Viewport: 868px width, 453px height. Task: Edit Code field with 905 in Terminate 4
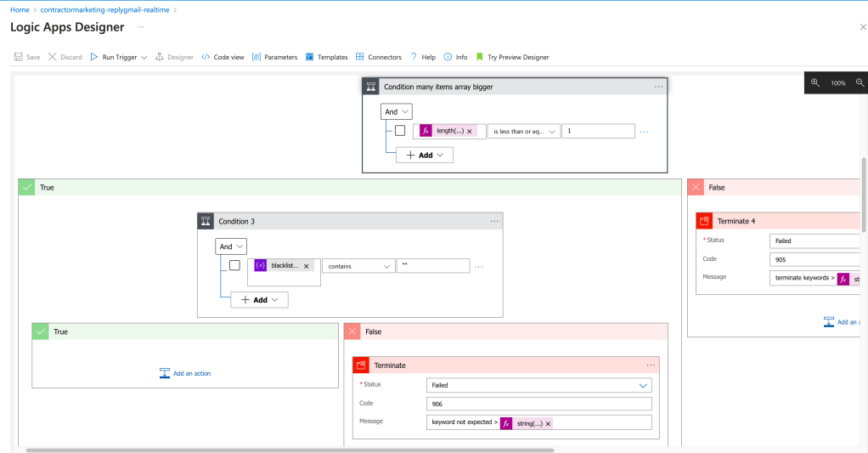point(814,260)
